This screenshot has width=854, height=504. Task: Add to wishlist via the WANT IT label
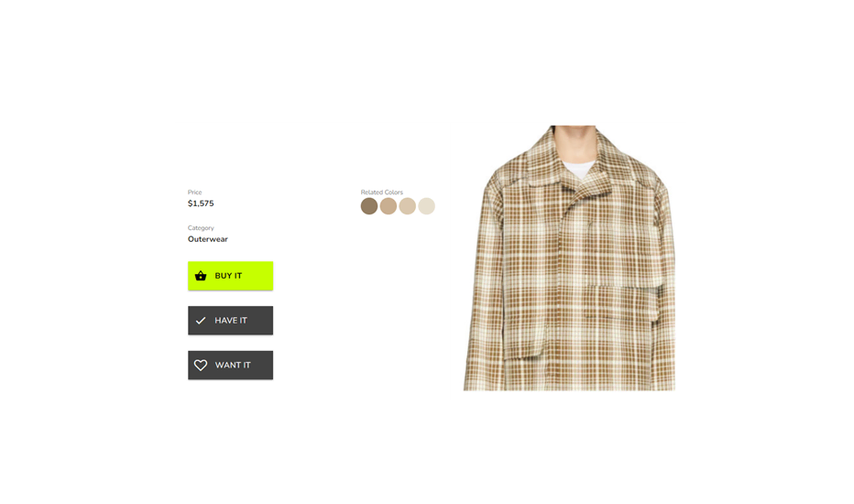(x=233, y=365)
